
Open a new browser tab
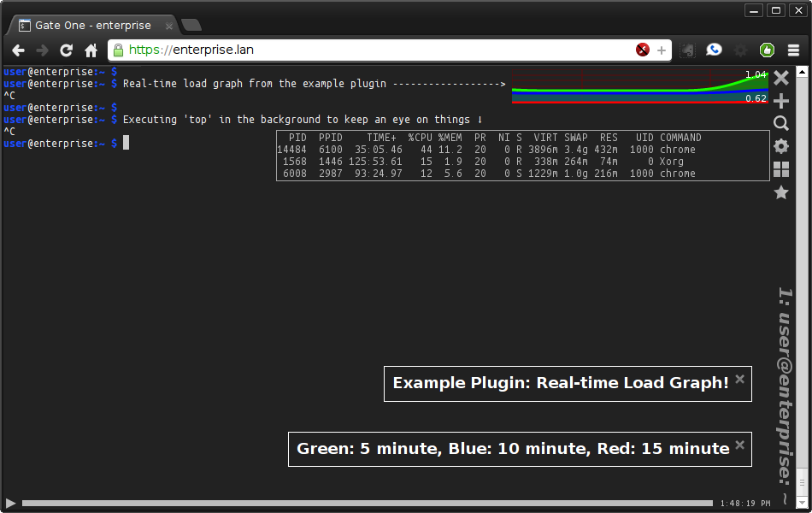click(x=191, y=25)
